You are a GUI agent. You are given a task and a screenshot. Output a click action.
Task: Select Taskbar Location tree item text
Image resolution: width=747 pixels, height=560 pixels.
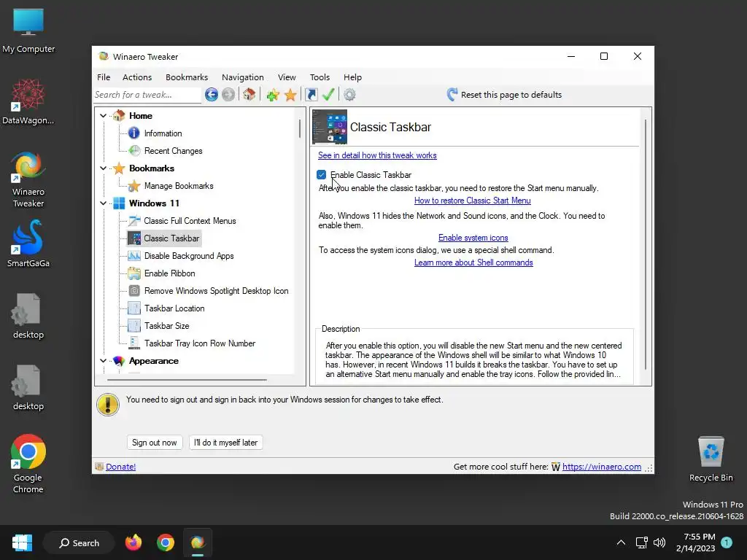[x=174, y=308]
